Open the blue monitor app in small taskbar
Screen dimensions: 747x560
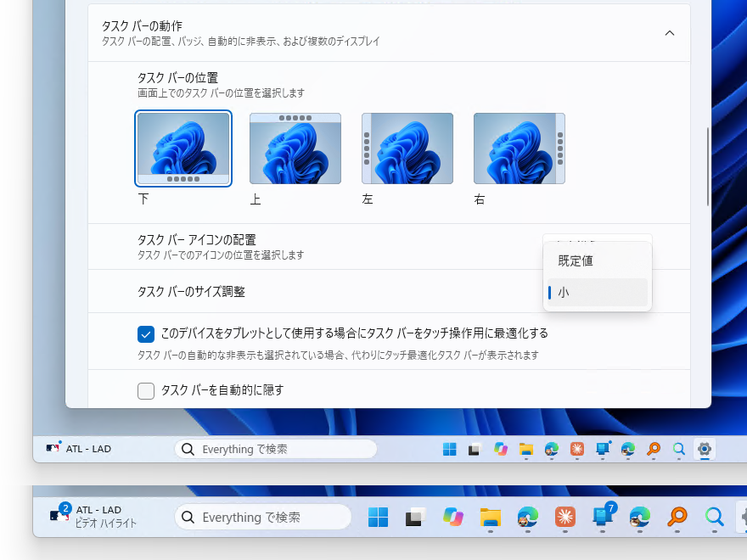point(603,449)
